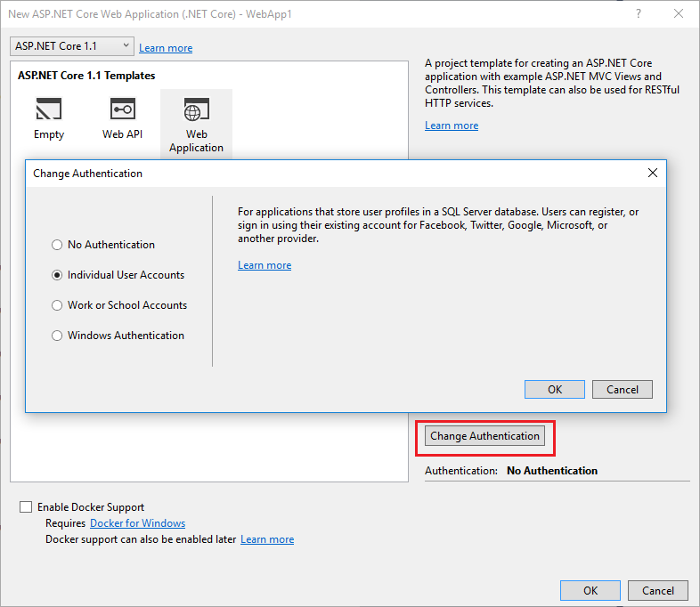Image resolution: width=700 pixels, height=607 pixels.
Task: Open the Docker for Windows link
Action: pos(137,523)
